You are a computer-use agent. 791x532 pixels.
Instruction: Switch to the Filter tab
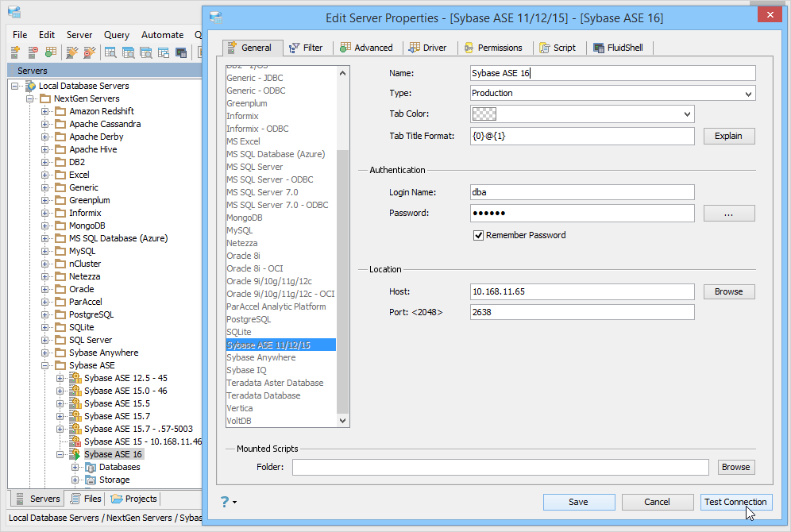[307, 48]
